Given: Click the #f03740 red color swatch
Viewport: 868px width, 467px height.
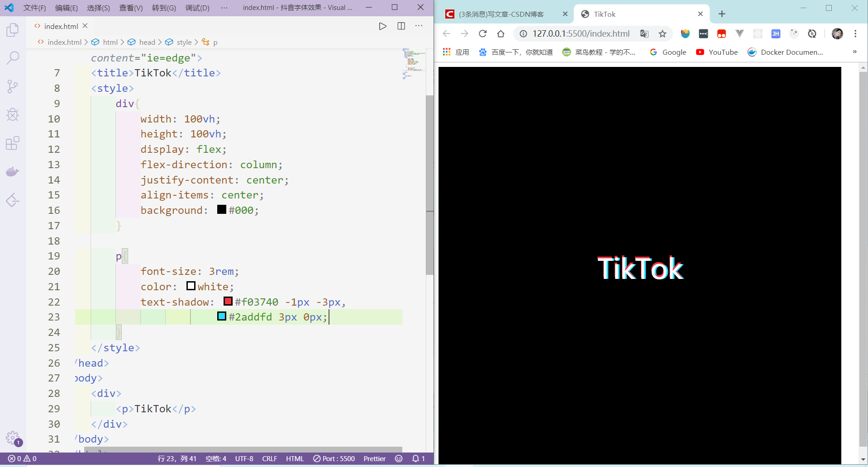Looking at the screenshot, I should (228, 301).
